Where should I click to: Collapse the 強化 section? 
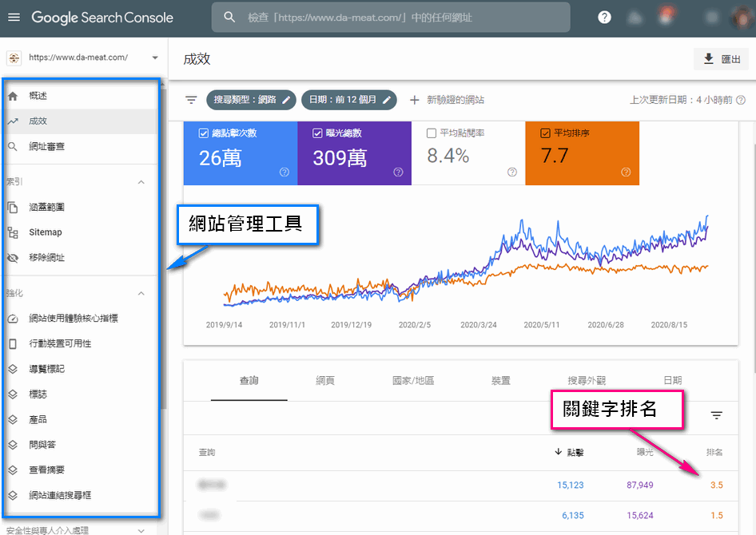coord(141,293)
